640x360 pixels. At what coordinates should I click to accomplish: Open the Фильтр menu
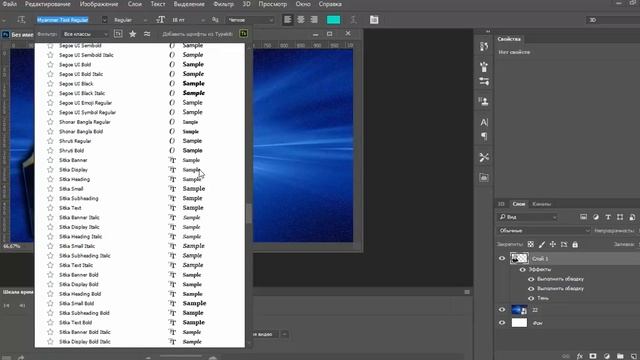pyautogui.click(x=224, y=4)
